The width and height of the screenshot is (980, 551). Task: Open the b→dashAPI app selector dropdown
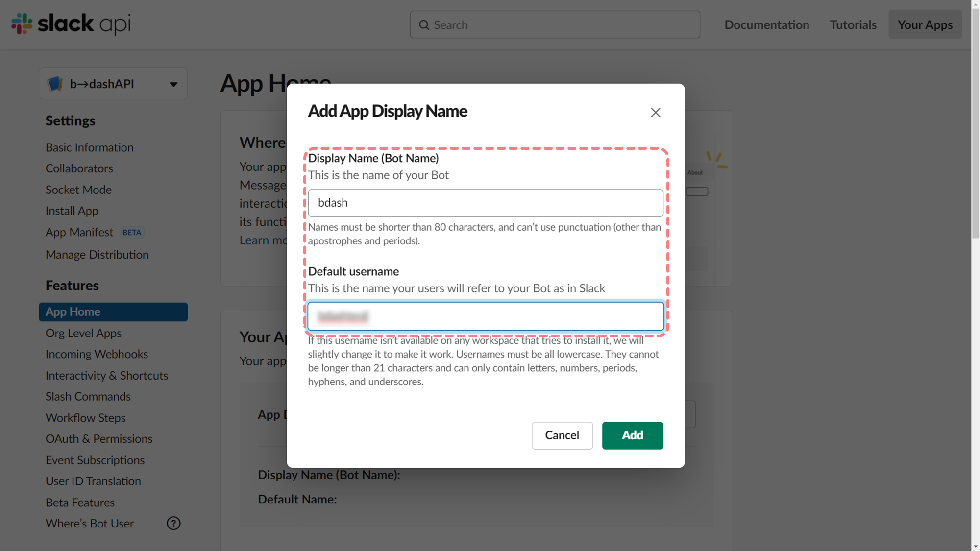[113, 84]
